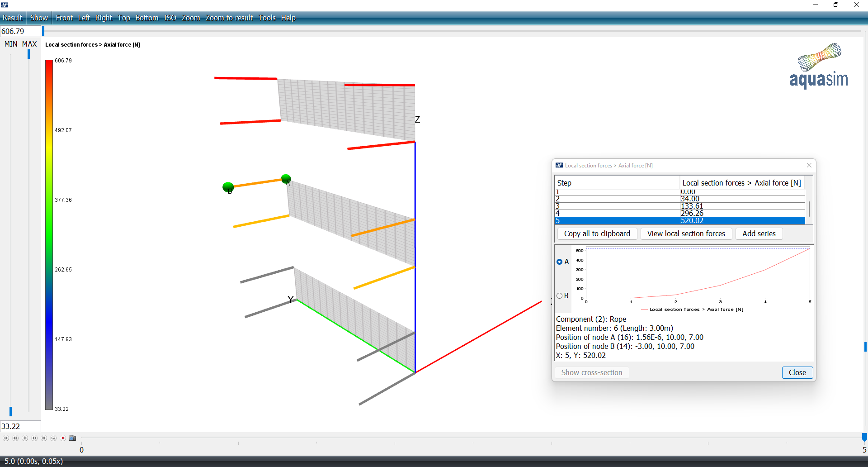Screen dimensions: 868x467
Task: Open the Tools menu
Action: pos(267,18)
